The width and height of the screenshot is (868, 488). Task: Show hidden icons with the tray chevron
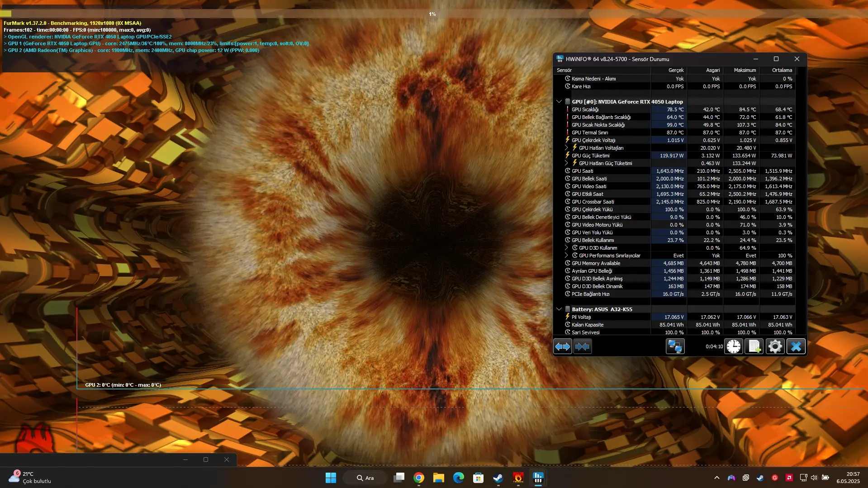(x=716, y=478)
